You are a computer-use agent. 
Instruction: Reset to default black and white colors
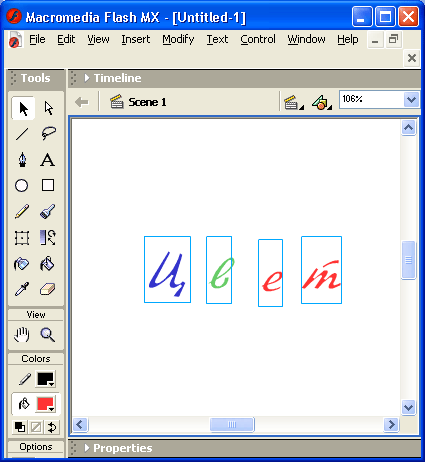point(20,427)
